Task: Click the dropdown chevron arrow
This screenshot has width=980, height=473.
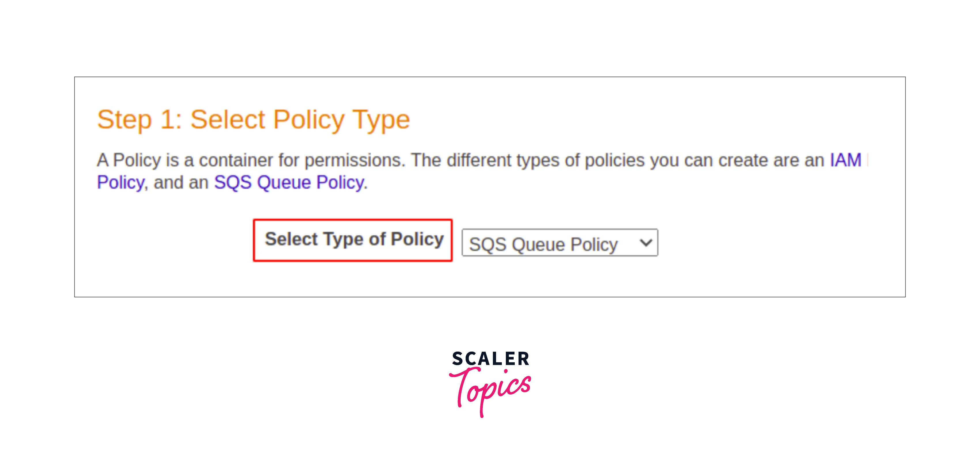Action: pyautogui.click(x=646, y=242)
